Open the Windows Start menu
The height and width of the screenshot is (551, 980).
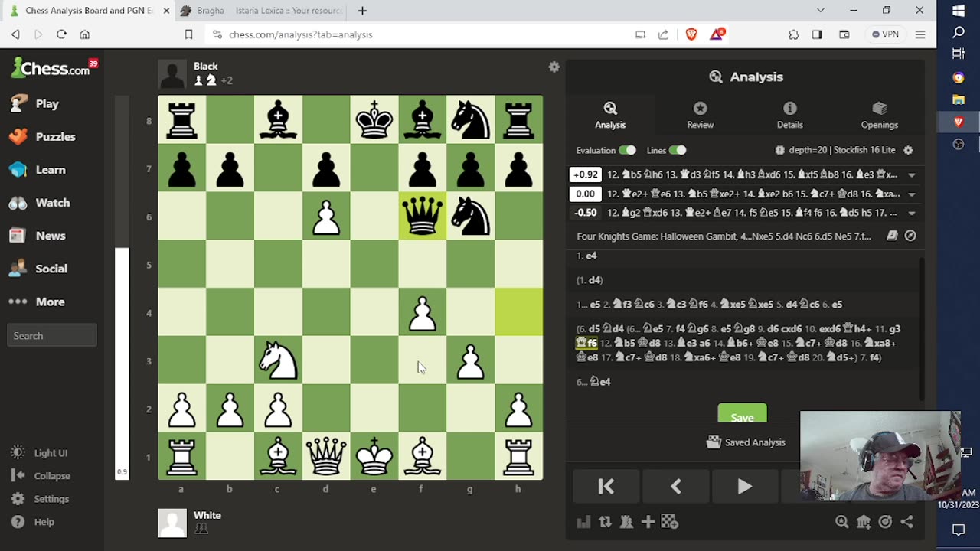pyautogui.click(x=959, y=11)
